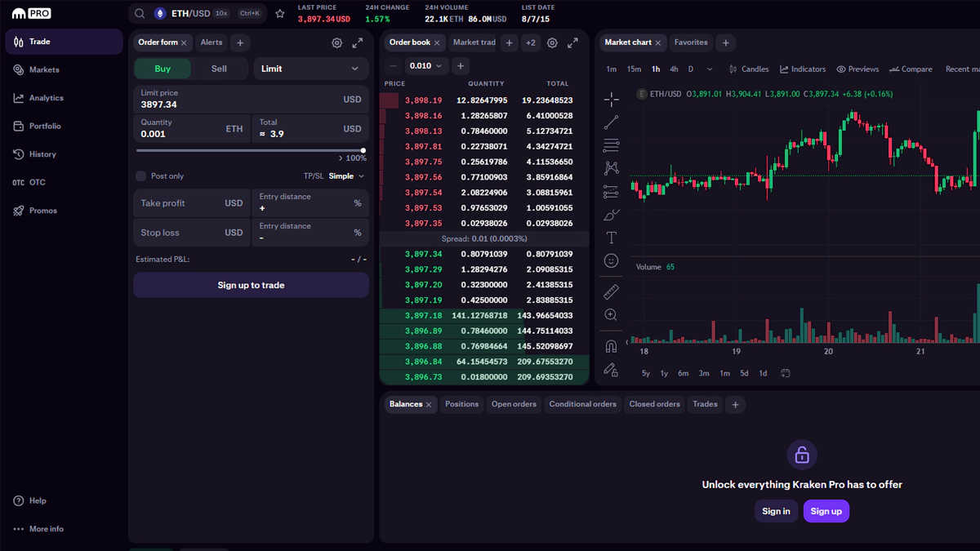Expand the Order book panel fullscreen
This screenshot has height=551, width=980.
572,42
